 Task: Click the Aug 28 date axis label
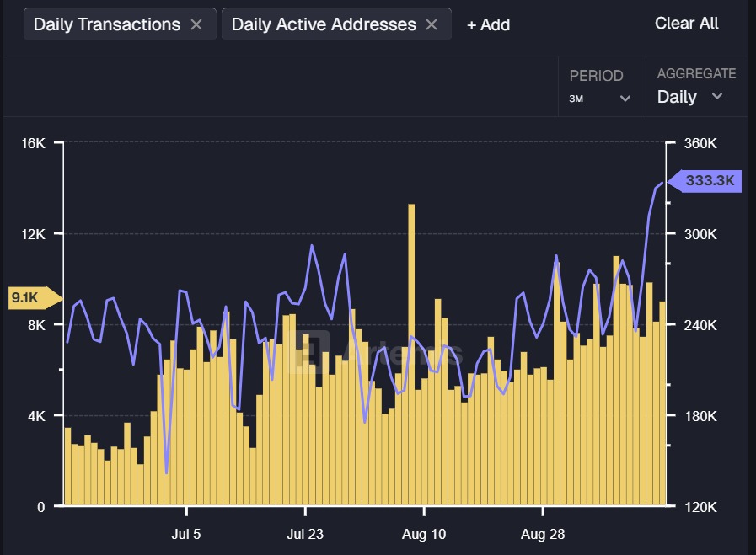543,534
